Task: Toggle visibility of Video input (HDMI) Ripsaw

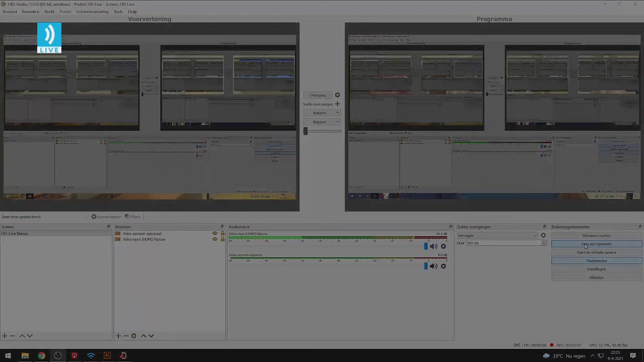Action: pyautogui.click(x=215, y=239)
